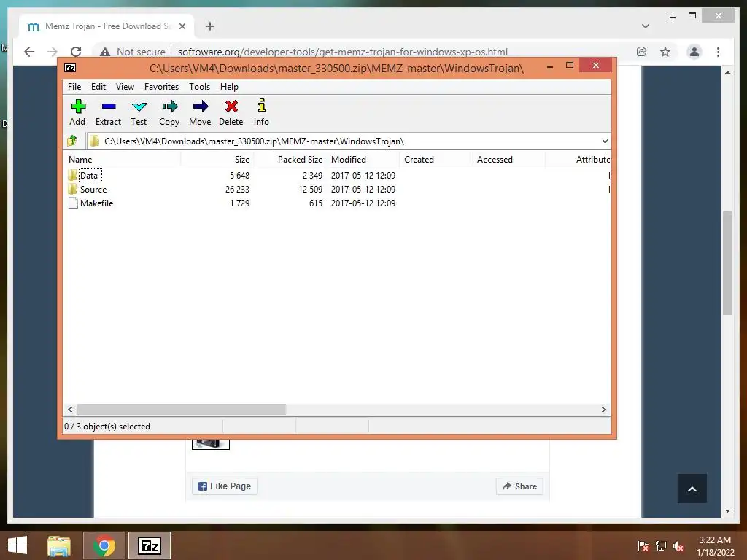Click the thumbnail image on webpage

coord(211,444)
